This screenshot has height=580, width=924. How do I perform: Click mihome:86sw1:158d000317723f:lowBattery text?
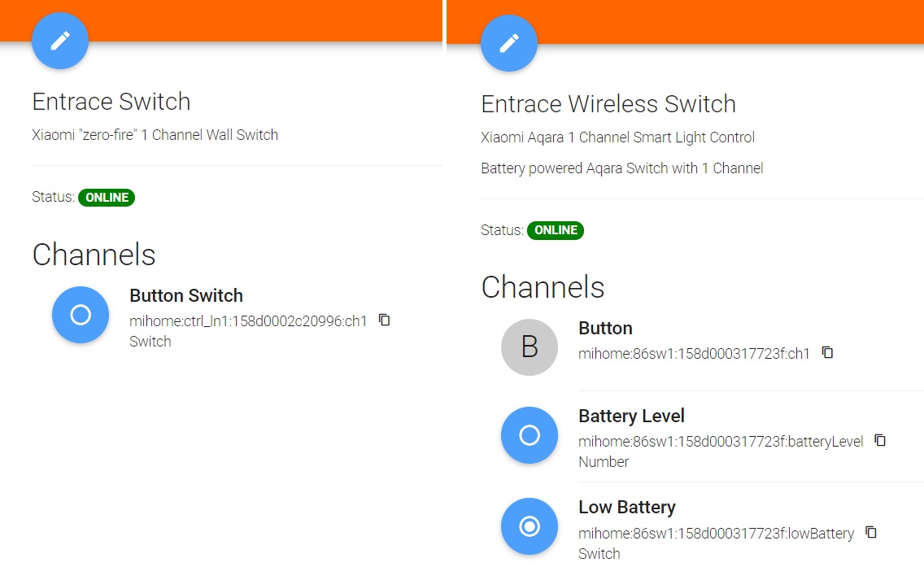716,534
